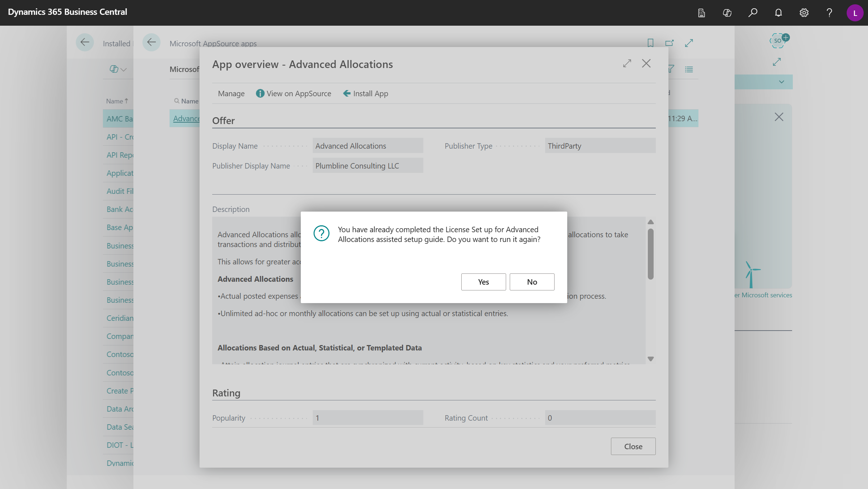Click Install App for Advanced Allocations
Viewport: 868px width, 489px height.
point(365,93)
